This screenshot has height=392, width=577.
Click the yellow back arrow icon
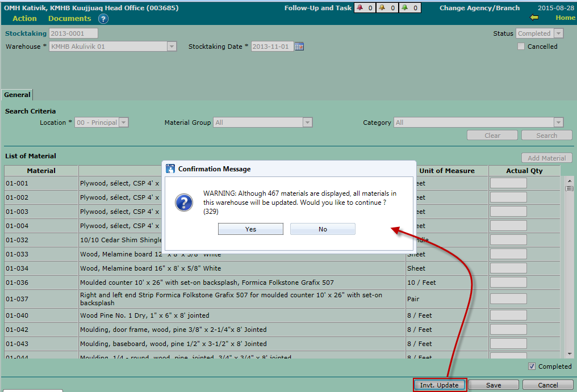[x=533, y=18]
